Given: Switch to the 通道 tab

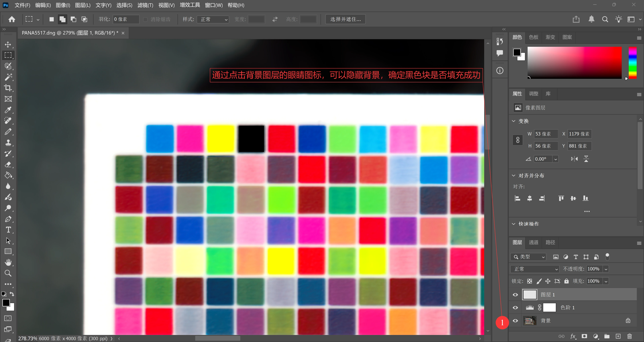Looking at the screenshot, I should [x=533, y=242].
